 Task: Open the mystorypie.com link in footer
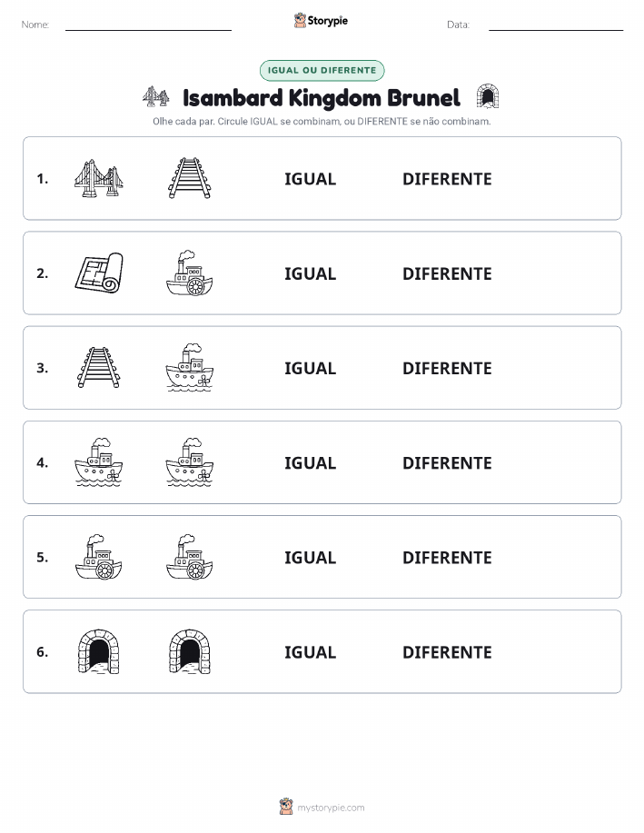tap(331, 808)
